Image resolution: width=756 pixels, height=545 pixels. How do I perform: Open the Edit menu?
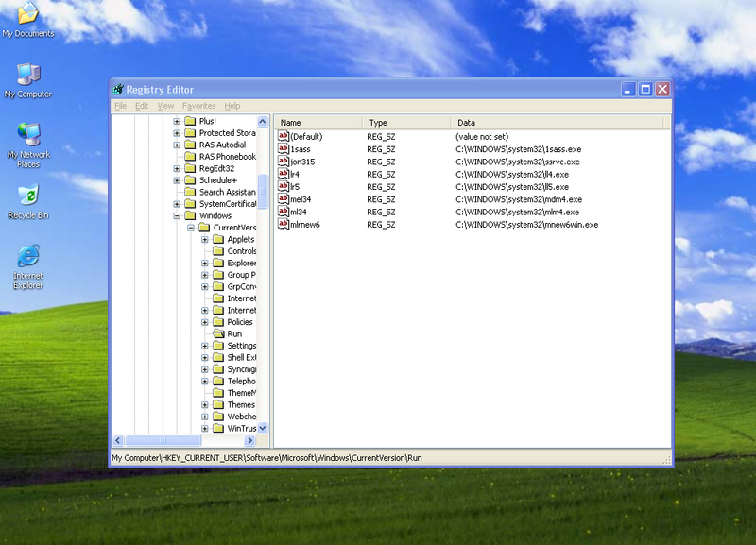pyautogui.click(x=142, y=106)
